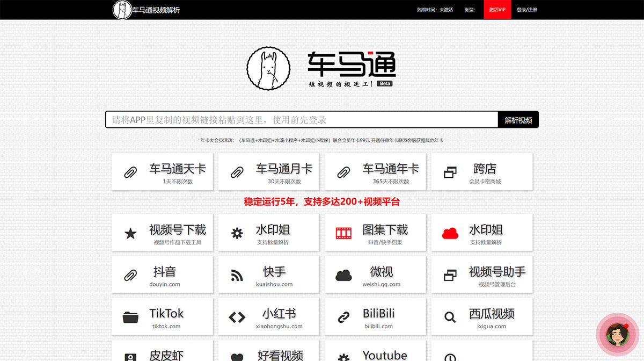Select the star icon on 视频号下载 card
The height and width of the screenshot is (361, 644).
pyautogui.click(x=129, y=232)
